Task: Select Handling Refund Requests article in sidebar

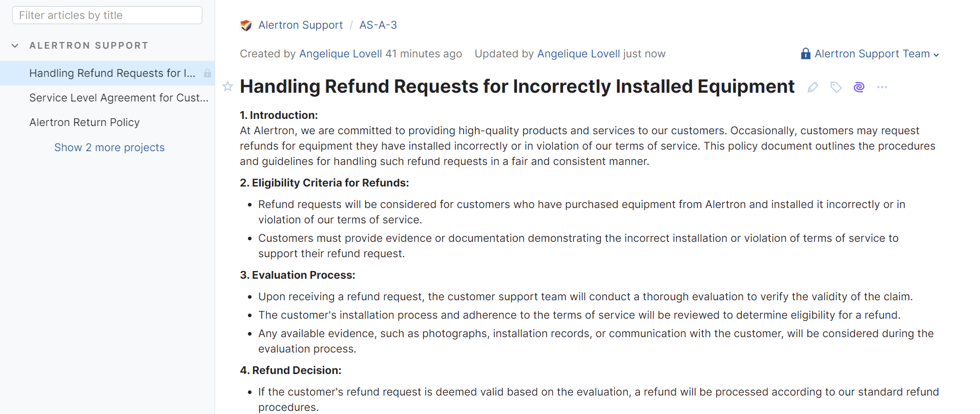Action: point(112,73)
